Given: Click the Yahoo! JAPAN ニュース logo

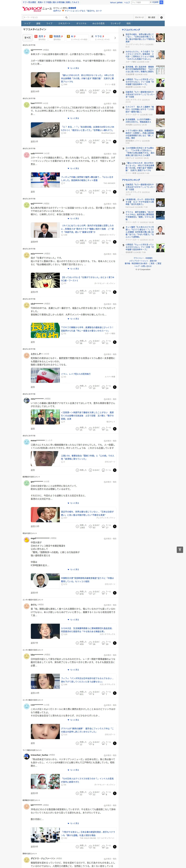Looking at the screenshot, I should [37, 9].
